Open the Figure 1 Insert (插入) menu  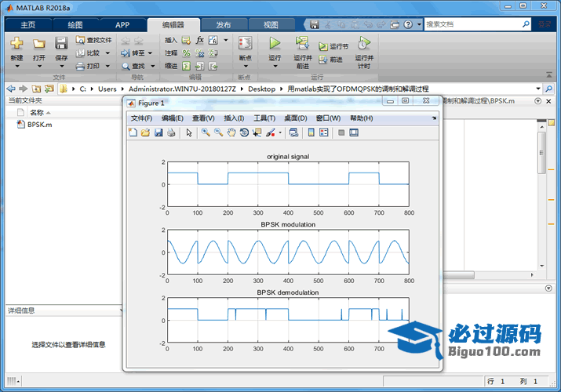(234, 118)
